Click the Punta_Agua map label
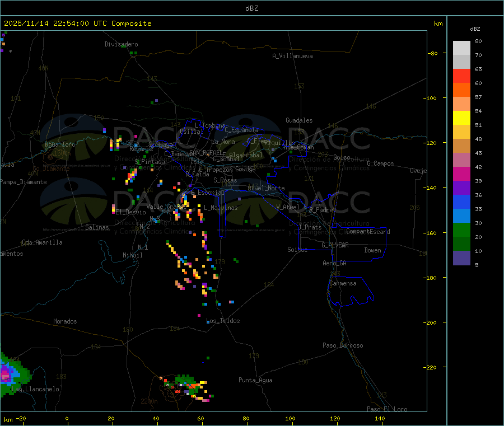Image resolution: width=504 pixels, height=426 pixels. [x=255, y=380]
